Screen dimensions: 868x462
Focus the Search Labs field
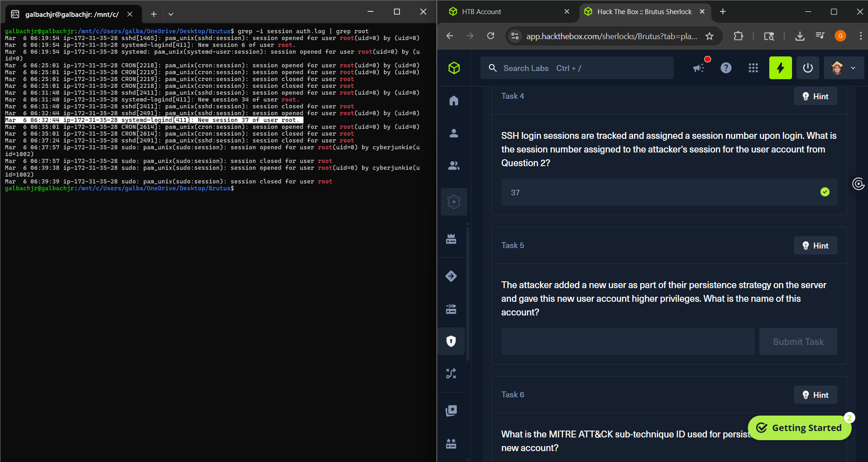(577, 68)
